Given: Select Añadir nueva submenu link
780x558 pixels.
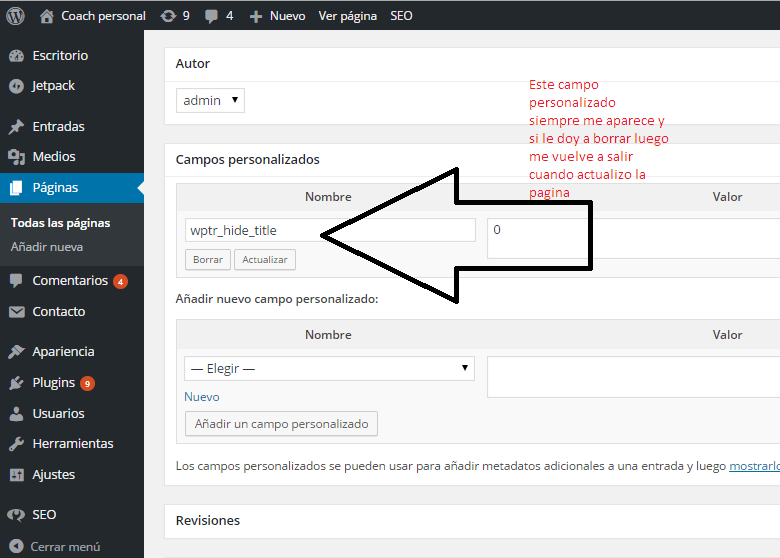Looking at the screenshot, I should tap(47, 247).
